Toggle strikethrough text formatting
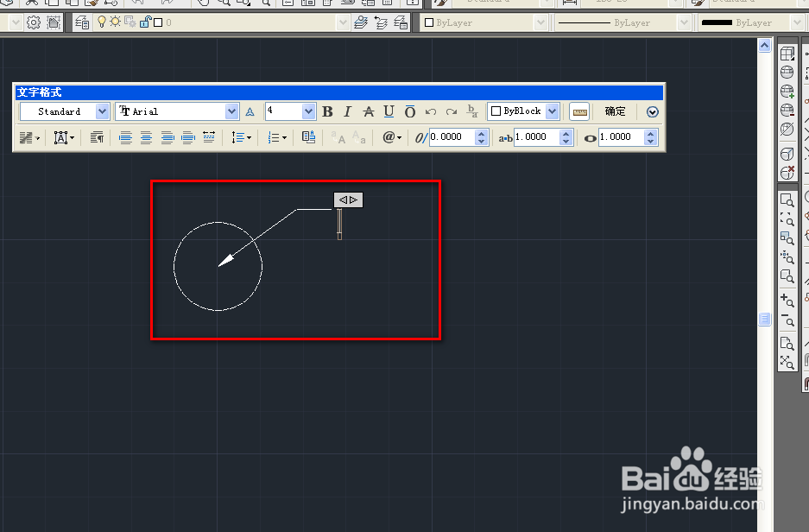 [x=369, y=111]
